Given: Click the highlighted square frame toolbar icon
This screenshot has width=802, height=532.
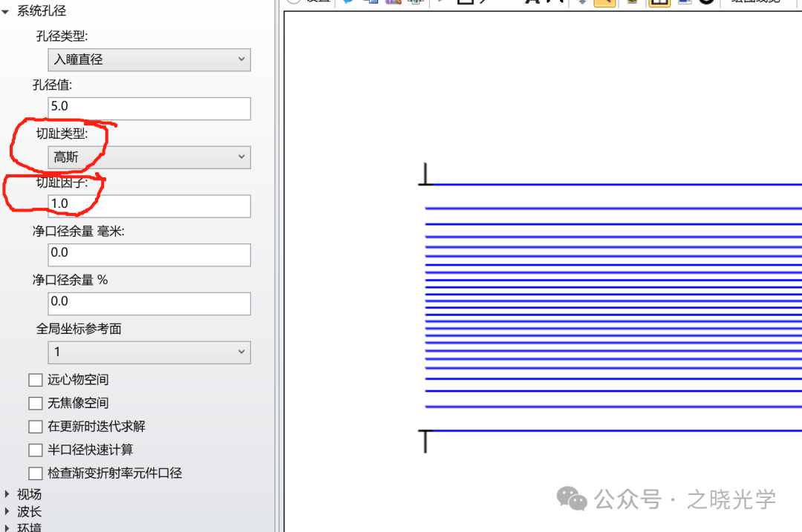Looking at the screenshot, I should click(658, 2).
